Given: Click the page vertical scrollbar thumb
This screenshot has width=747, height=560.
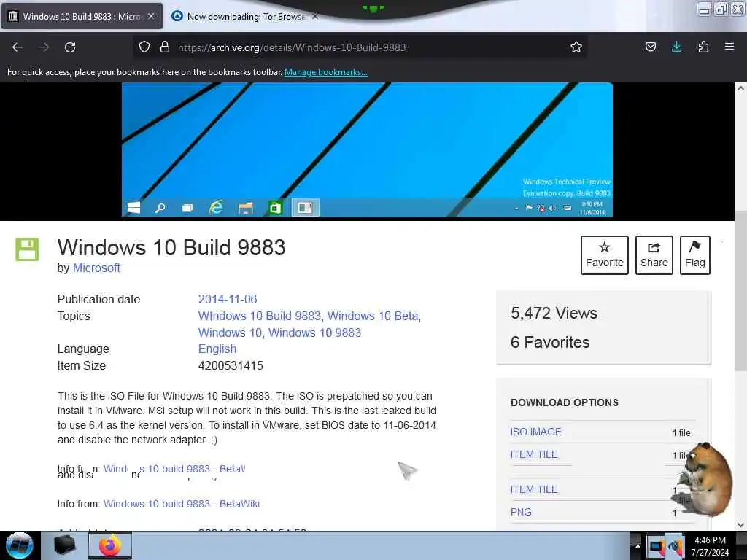Looking at the screenshot, I should pos(740,290).
